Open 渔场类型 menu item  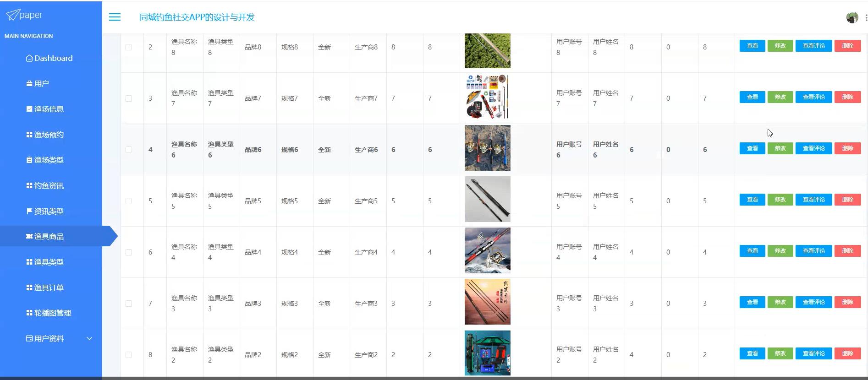click(51, 160)
